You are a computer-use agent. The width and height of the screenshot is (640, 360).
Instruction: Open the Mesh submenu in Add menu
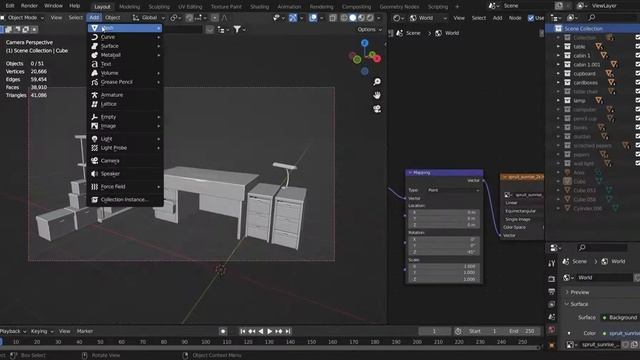pyautogui.click(x=125, y=28)
